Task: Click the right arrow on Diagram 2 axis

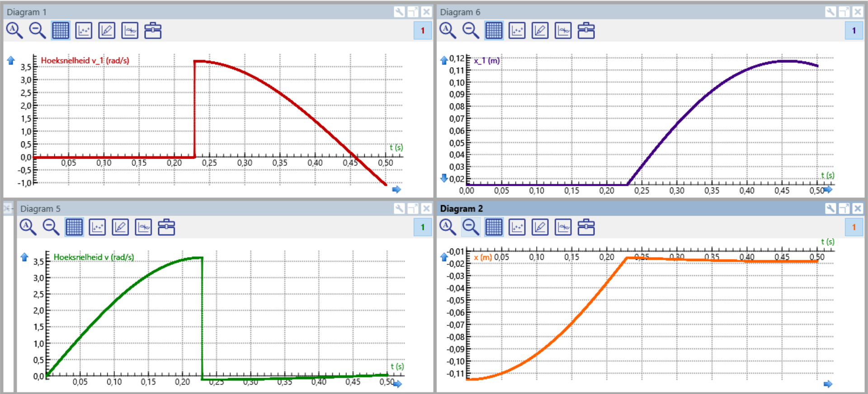Action: click(828, 384)
